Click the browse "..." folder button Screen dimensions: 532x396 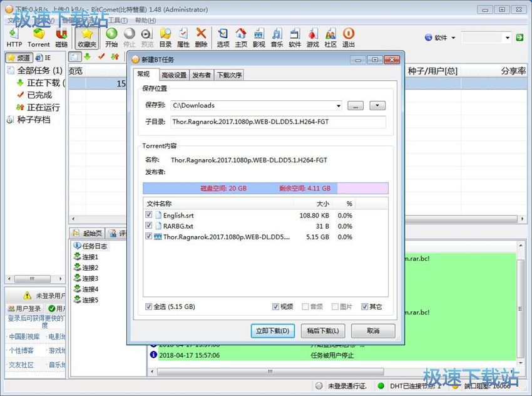click(x=356, y=106)
